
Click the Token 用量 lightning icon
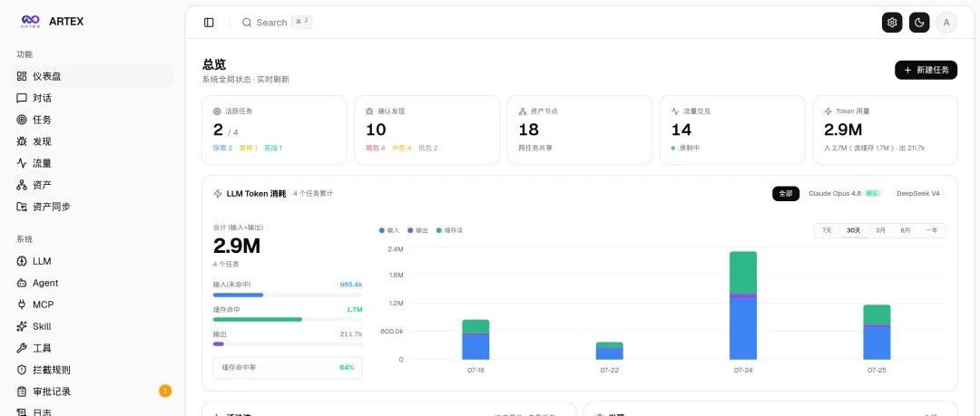[828, 111]
